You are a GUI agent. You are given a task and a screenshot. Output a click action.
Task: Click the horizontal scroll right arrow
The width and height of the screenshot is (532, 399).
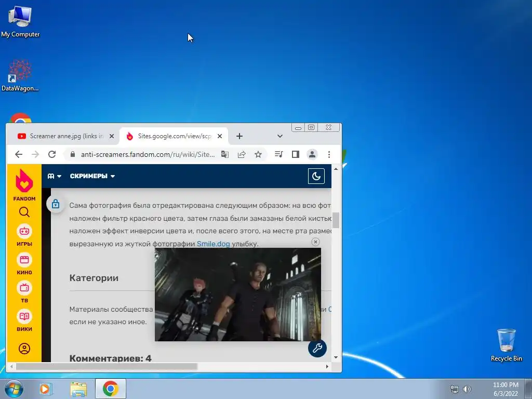[x=327, y=366]
